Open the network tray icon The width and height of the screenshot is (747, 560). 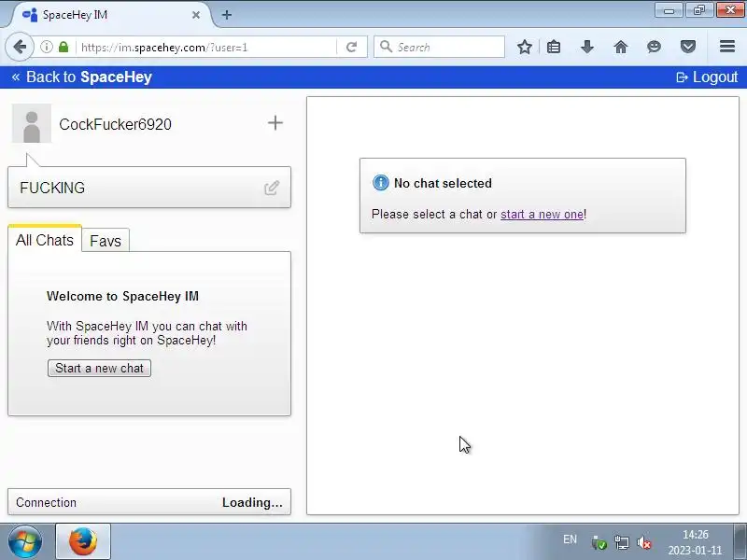pos(621,542)
